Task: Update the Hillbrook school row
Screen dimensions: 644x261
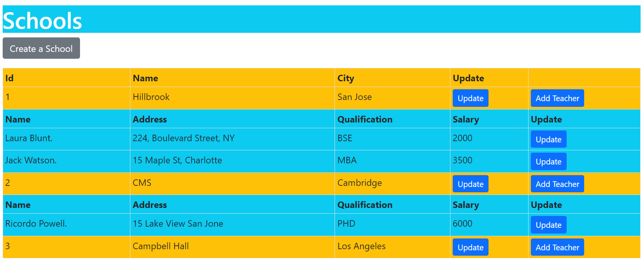Action: (470, 98)
